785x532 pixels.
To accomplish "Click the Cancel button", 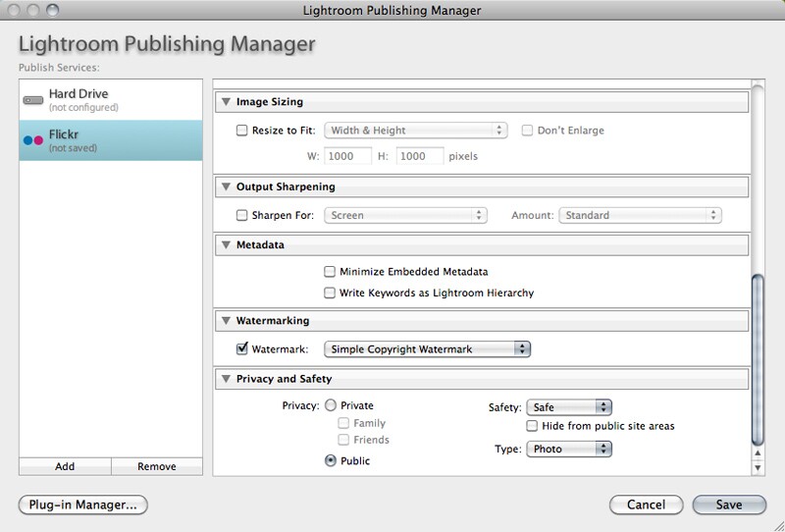I will coord(647,505).
